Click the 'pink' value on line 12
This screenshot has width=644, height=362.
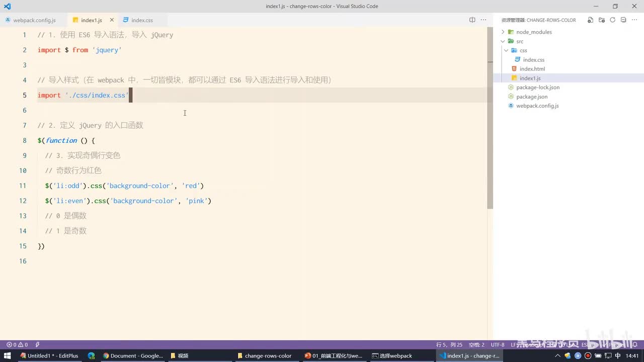click(x=197, y=201)
